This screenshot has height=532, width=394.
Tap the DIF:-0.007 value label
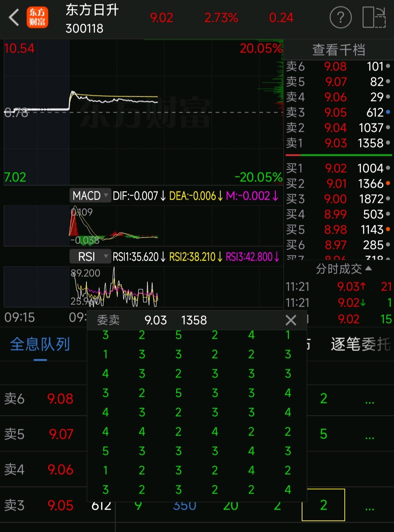139,196
